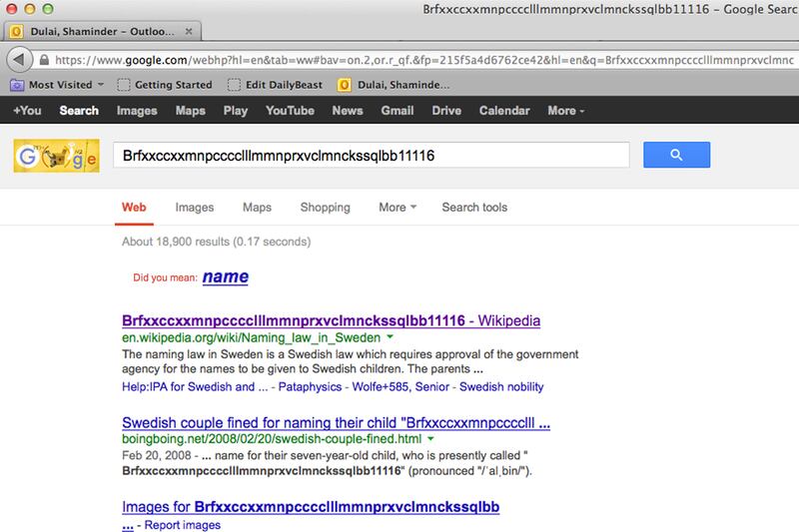The height and width of the screenshot is (532, 799).
Task: Click Search tools
Action: point(474,208)
